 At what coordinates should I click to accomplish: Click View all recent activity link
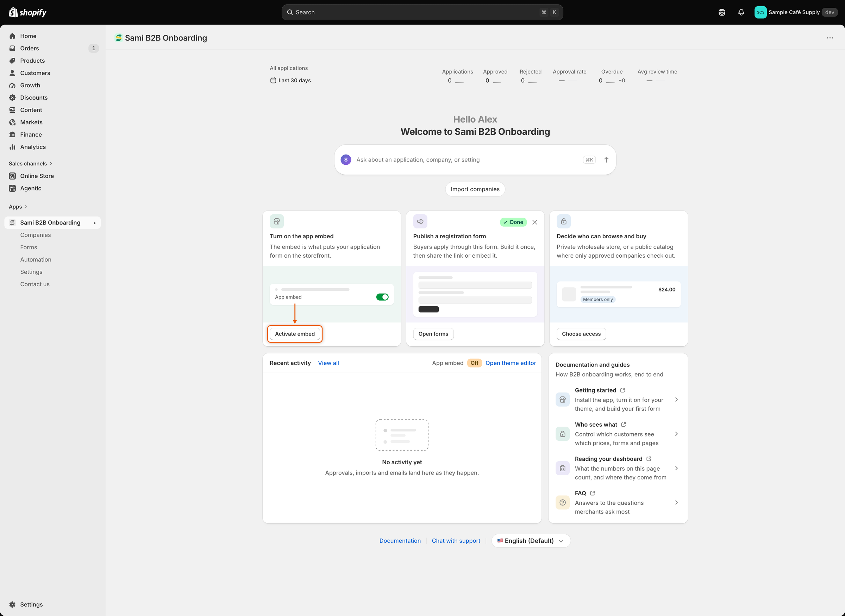[x=328, y=363]
